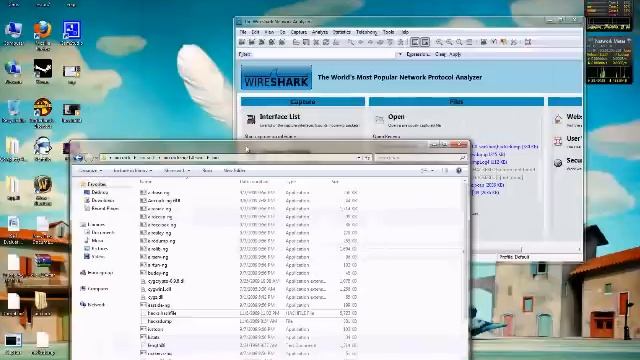The image size is (640, 360).
Task: Open the Include in library dropdown in Explorer
Action: tap(132, 171)
